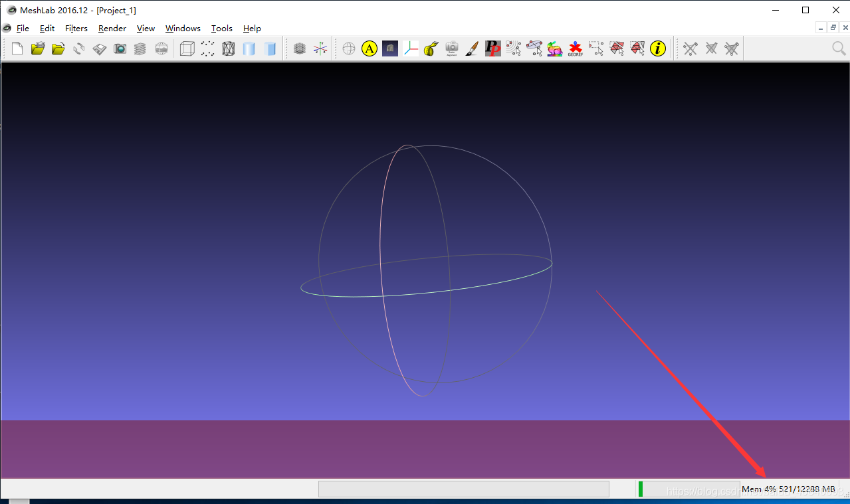This screenshot has width=850, height=504.
Task: Open the Windows menu
Action: [x=183, y=29]
